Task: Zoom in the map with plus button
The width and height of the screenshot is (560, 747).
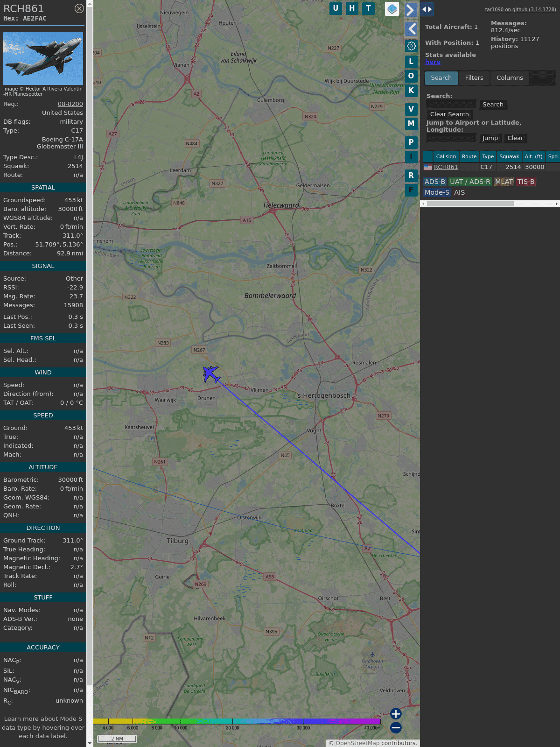Action: click(396, 714)
